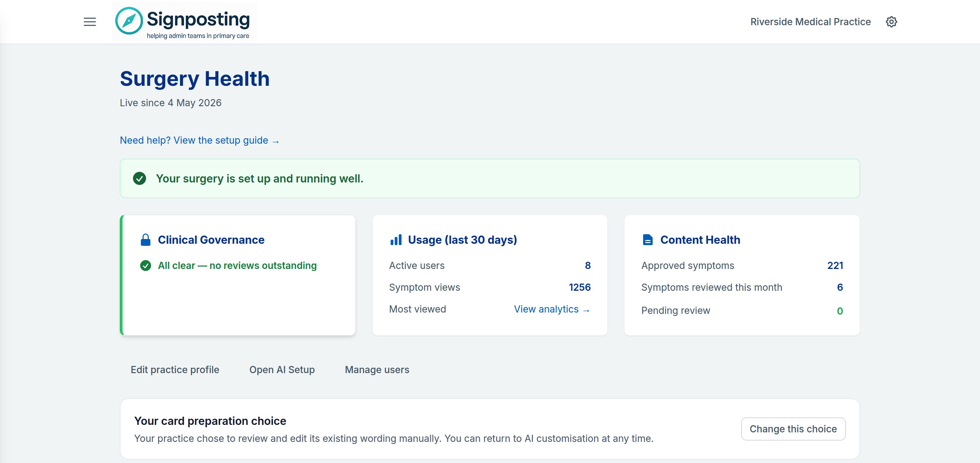
Task: Click the Content Health document icon
Action: pos(648,240)
